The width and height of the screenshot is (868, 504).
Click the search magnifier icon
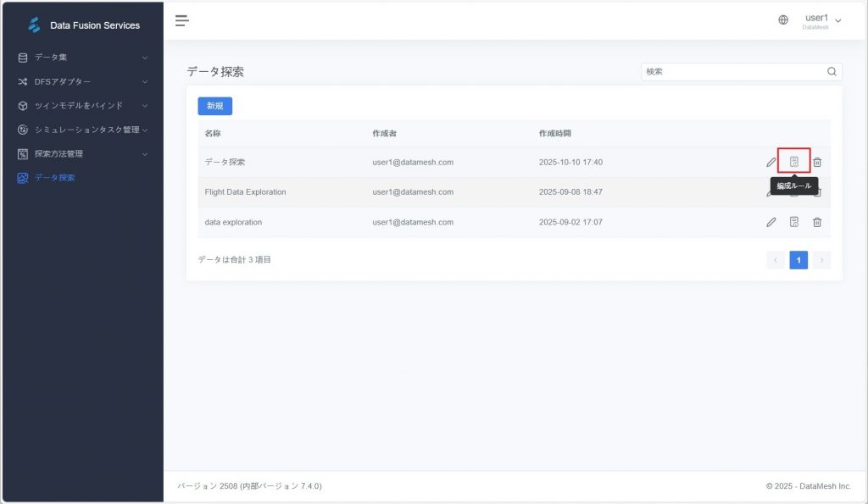pyautogui.click(x=832, y=72)
